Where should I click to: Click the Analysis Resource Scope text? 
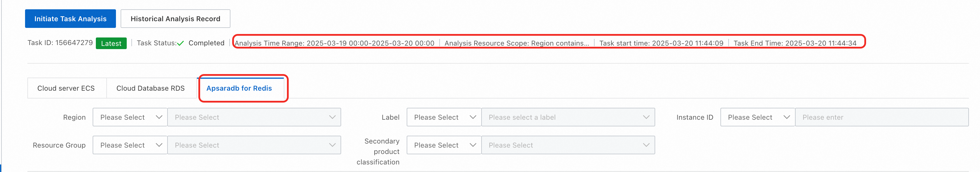point(516,43)
